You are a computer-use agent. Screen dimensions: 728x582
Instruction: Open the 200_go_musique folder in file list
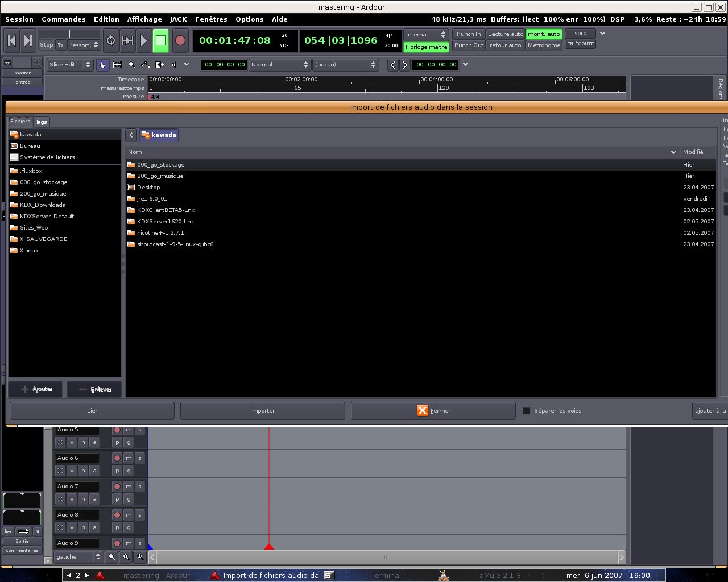click(x=160, y=176)
